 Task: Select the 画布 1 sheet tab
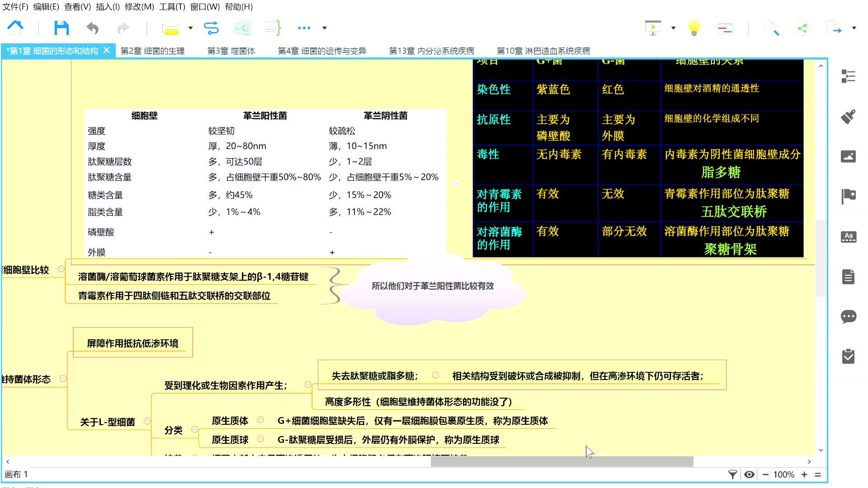tap(17, 474)
